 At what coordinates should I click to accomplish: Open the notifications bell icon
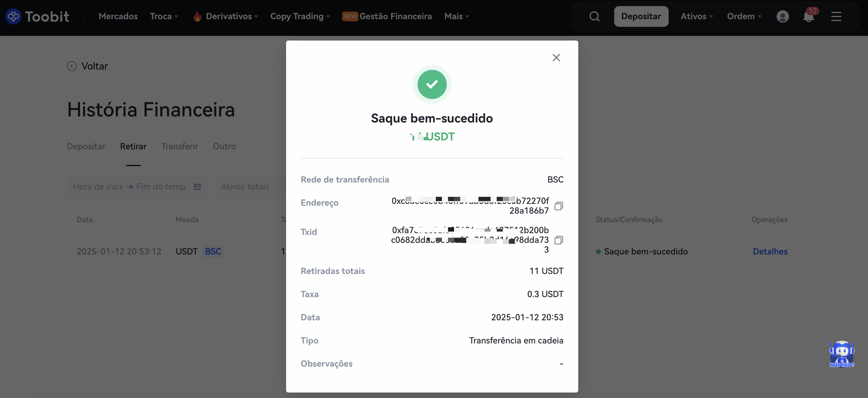[x=809, y=16]
